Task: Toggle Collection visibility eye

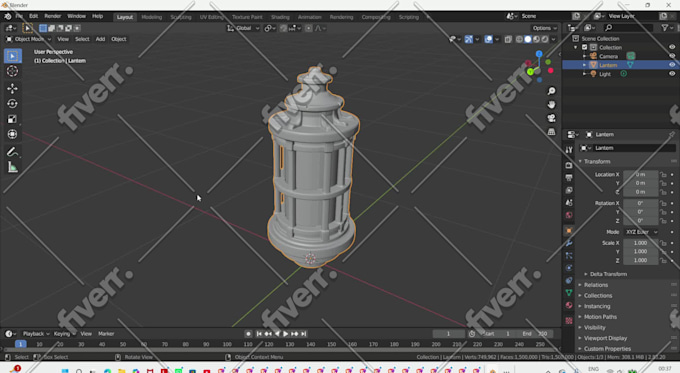Action: pos(672,47)
